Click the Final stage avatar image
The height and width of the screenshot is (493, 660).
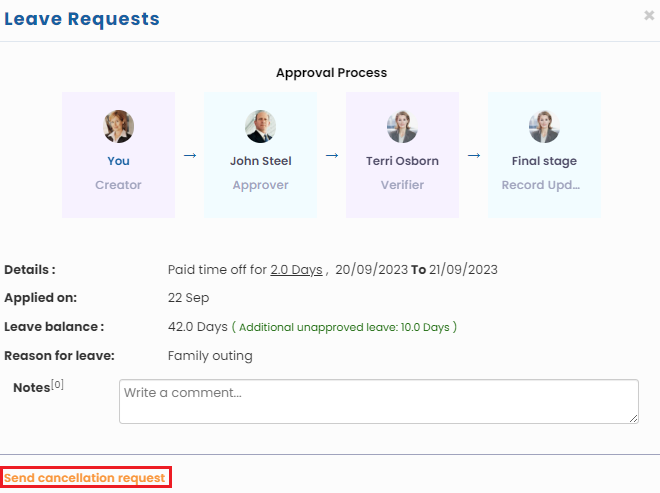544,127
